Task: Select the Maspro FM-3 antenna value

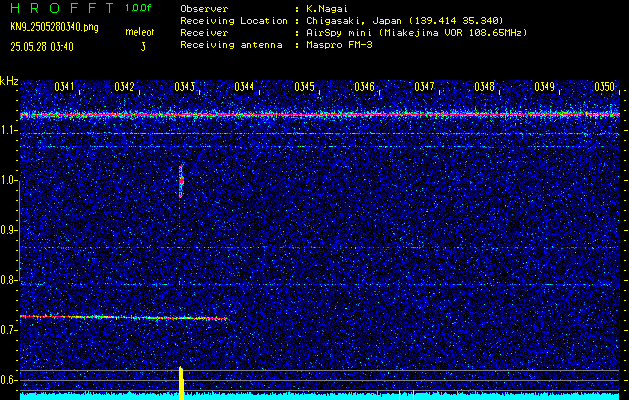Action: [339, 45]
